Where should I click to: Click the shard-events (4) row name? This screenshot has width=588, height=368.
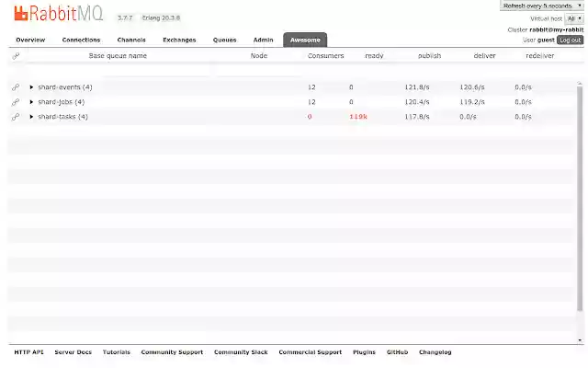[65, 87]
